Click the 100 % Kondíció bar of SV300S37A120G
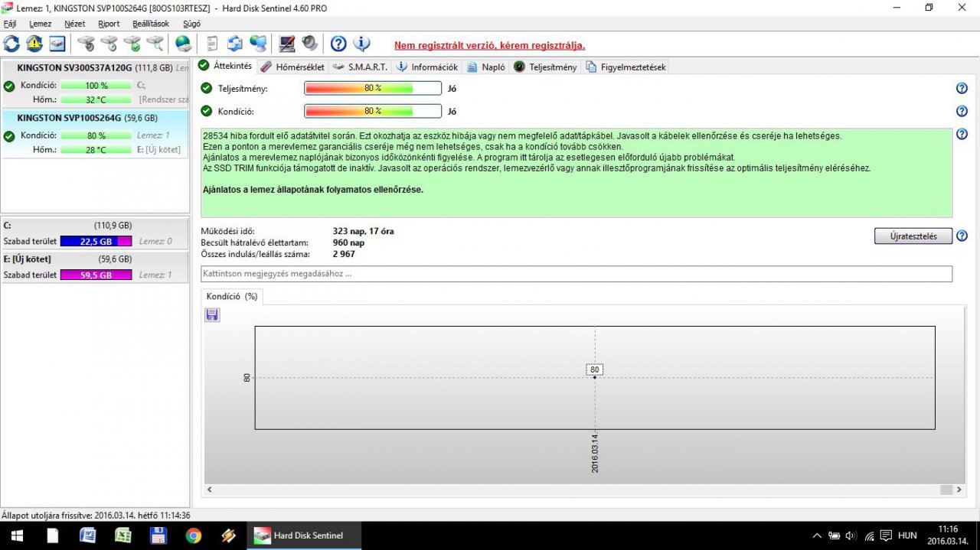Viewport: 980px width, 550px height. [x=96, y=86]
